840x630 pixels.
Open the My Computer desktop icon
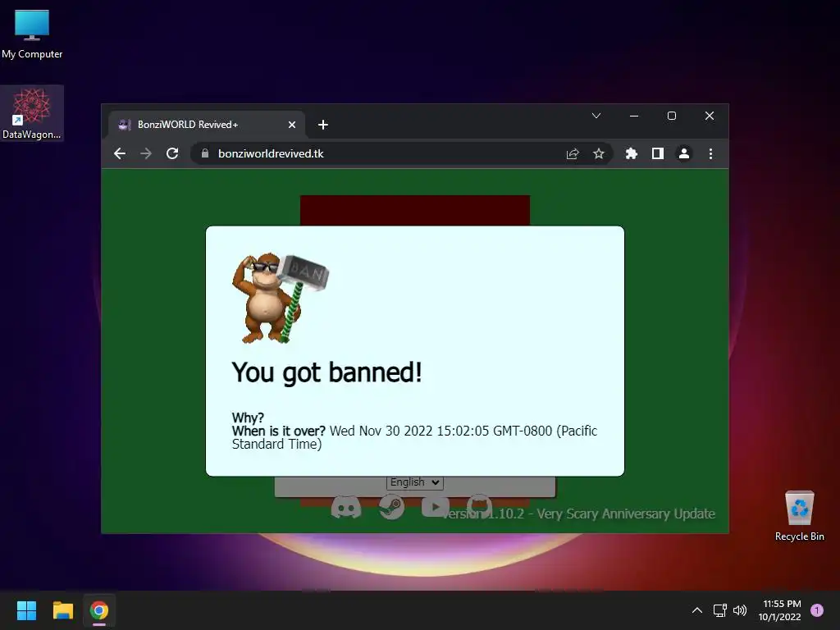click(x=32, y=34)
